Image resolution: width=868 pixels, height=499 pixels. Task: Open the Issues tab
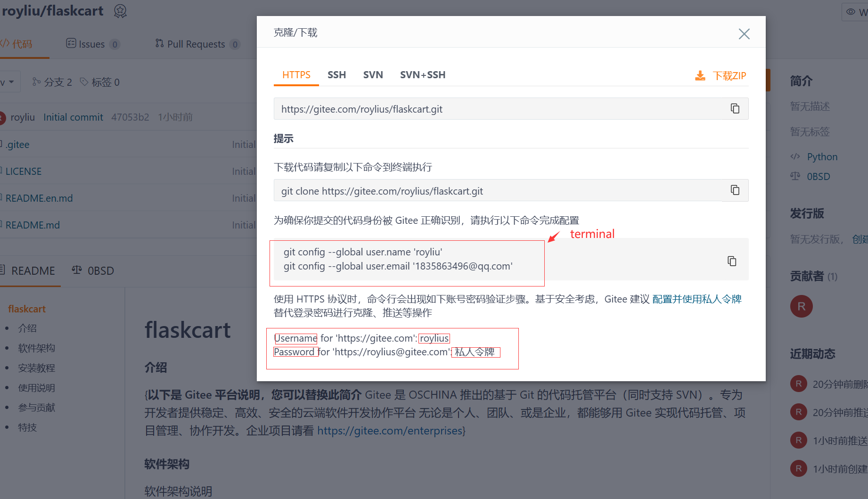click(93, 44)
